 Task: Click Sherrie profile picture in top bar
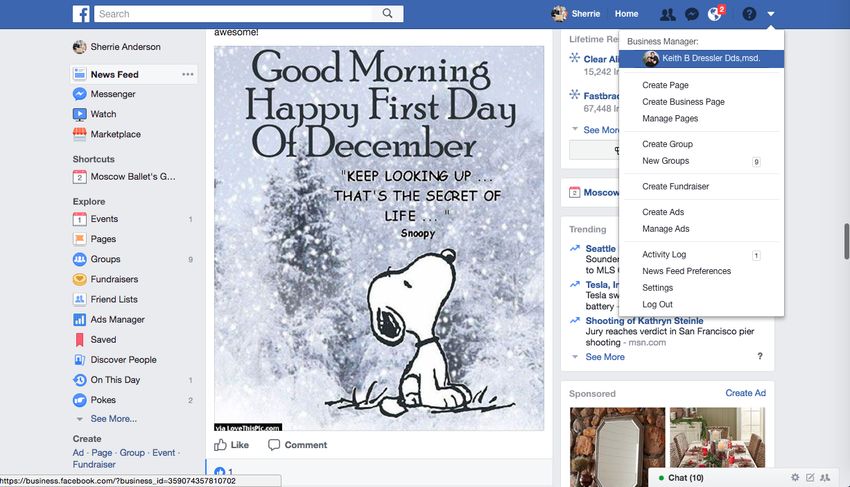pos(559,14)
